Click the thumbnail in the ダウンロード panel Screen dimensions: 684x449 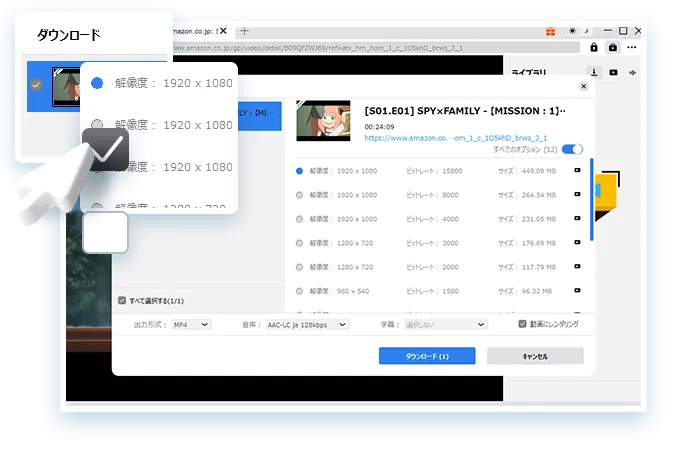[x=66, y=87]
